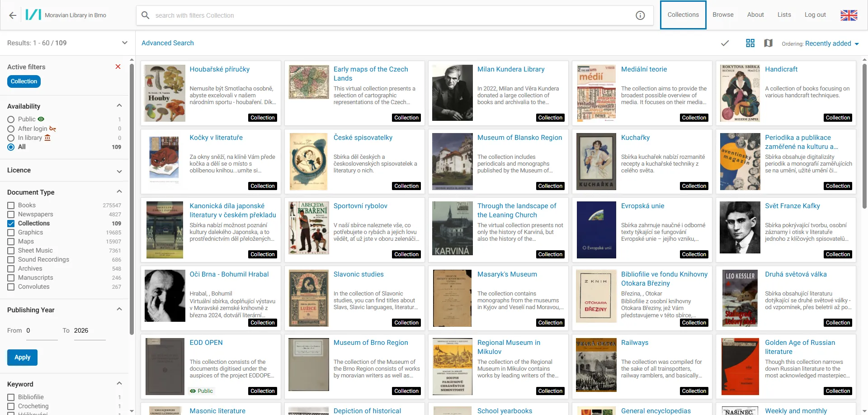The image size is (868, 415).
Task: Click the back arrow icon
Action: [x=13, y=15]
